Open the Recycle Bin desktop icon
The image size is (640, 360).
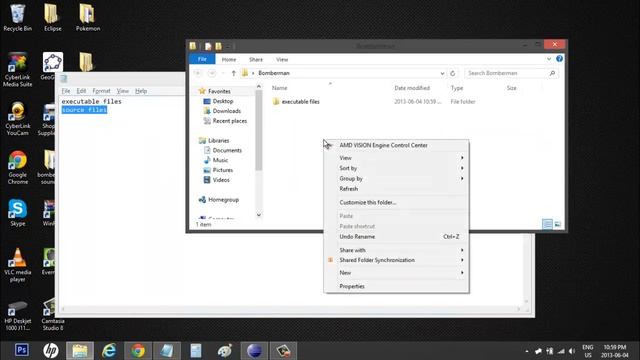tap(17, 17)
